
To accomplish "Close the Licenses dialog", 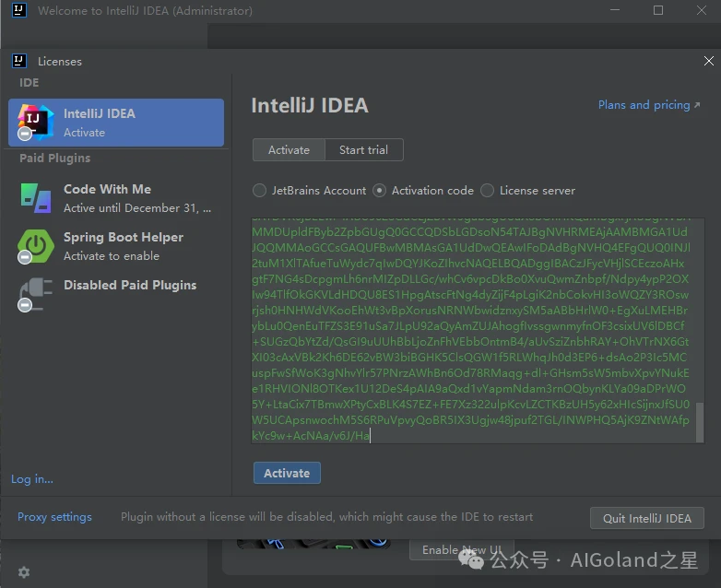I will tap(709, 61).
